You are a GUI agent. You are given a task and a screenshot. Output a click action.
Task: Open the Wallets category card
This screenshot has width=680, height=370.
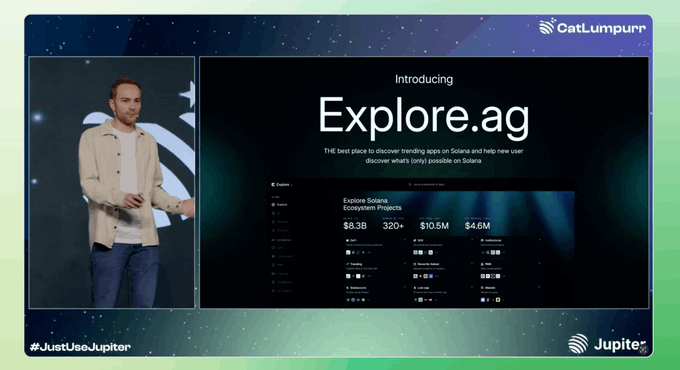[510, 294]
